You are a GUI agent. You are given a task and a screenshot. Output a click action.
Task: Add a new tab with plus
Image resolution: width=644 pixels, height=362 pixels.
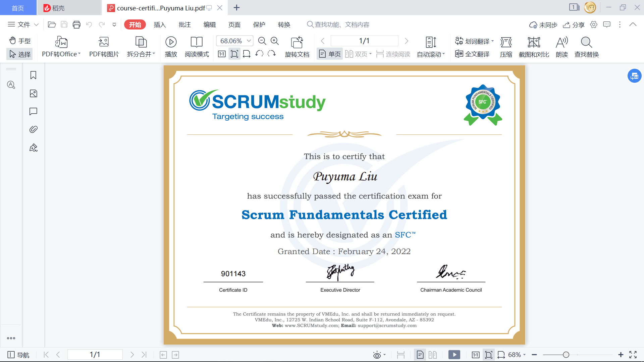pyautogui.click(x=236, y=7)
